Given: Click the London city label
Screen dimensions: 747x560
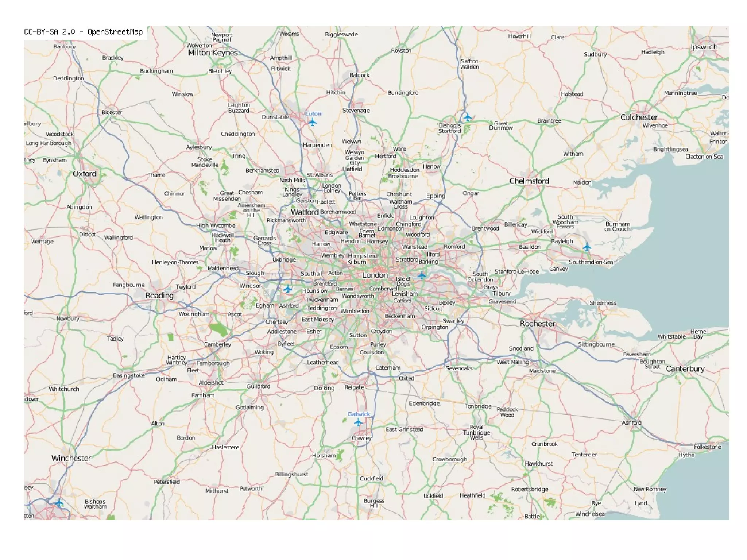Looking at the screenshot, I should [x=375, y=275].
